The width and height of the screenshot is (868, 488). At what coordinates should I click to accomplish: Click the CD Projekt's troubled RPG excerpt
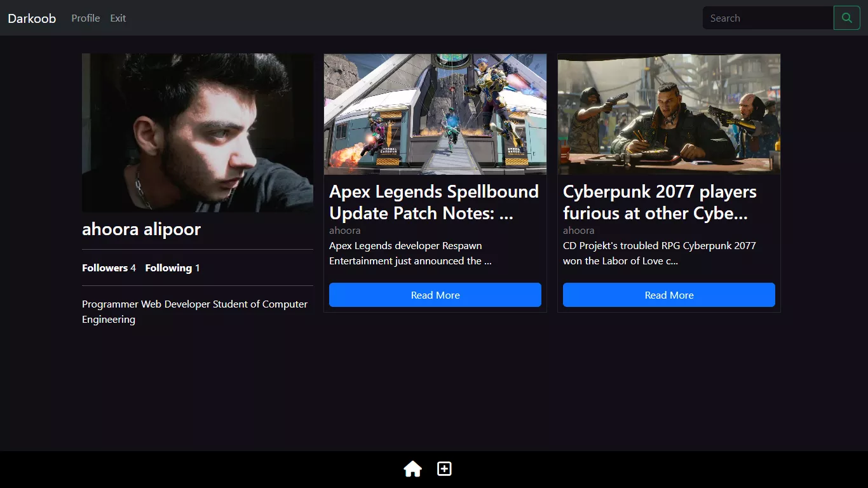point(660,253)
